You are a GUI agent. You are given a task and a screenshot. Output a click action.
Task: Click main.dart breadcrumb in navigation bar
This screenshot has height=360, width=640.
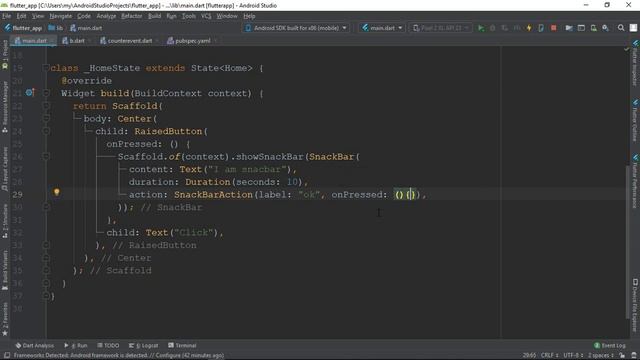coord(86,28)
